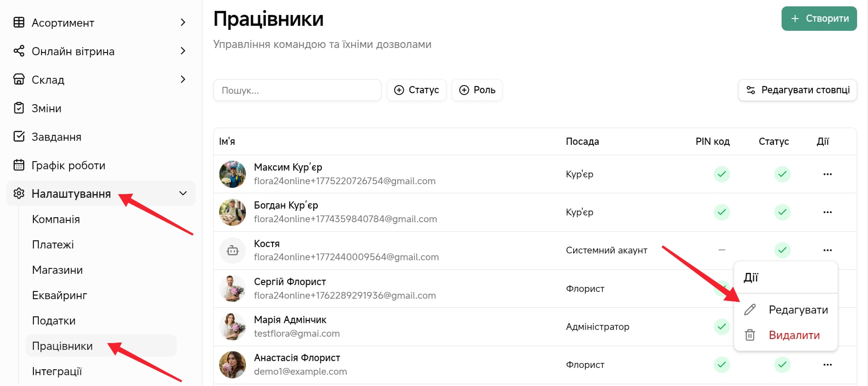This screenshot has width=868, height=386.
Task: Expand the Асортимент submenu chevron
Action: pos(183,22)
